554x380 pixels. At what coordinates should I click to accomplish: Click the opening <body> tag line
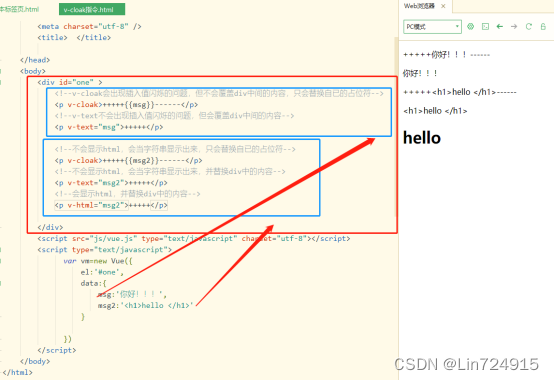tap(33, 71)
